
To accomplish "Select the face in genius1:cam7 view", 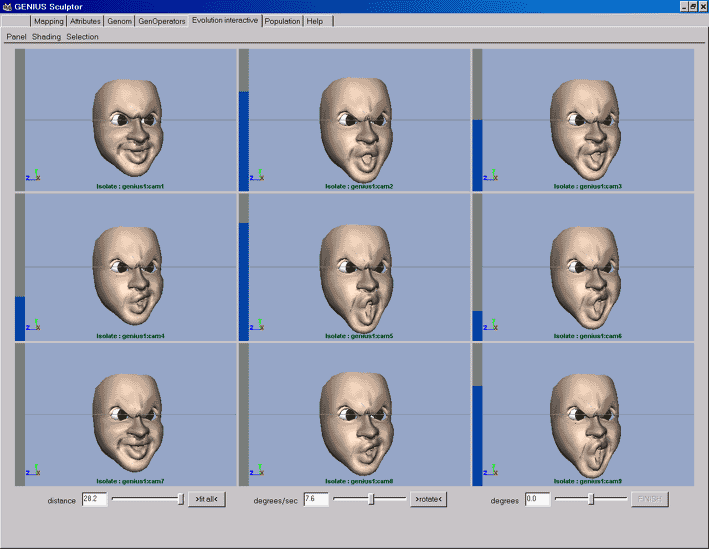I will [128, 423].
